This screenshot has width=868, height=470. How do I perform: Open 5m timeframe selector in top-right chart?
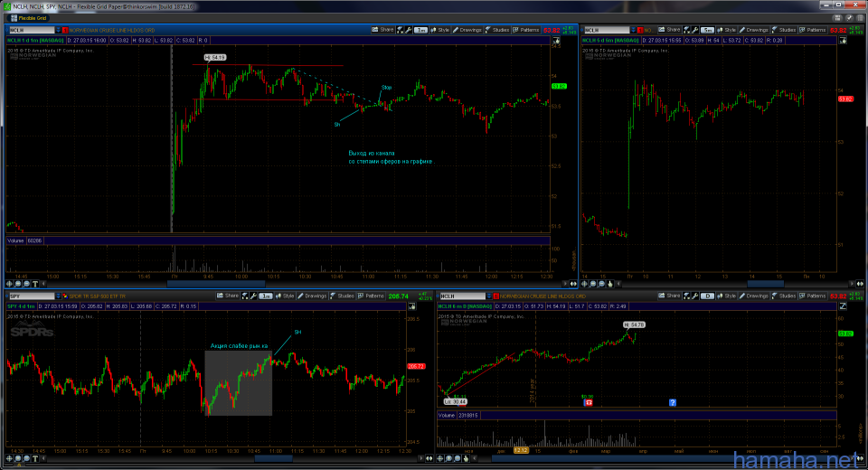point(707,30)
